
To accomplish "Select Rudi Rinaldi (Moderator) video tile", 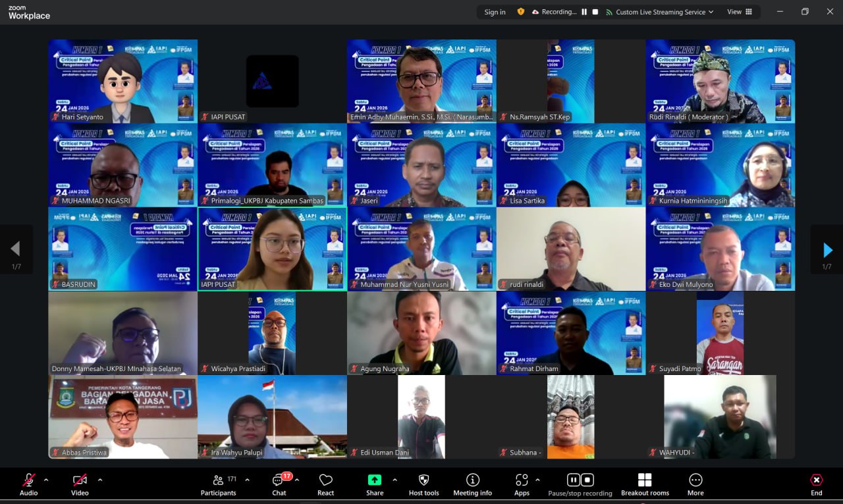I will pyautogui.click(x=720, y=81).
